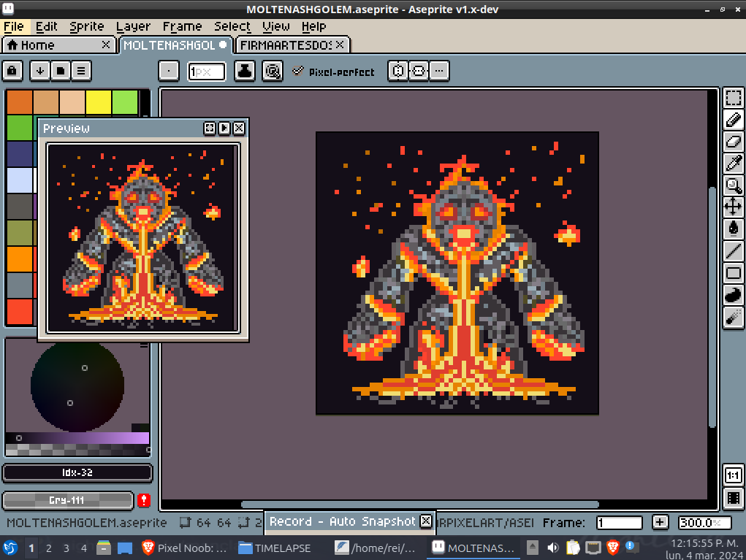The image size is (746, 560).
Task: Click the canvas vertical scrollbar
Action: tap(712, 307)
